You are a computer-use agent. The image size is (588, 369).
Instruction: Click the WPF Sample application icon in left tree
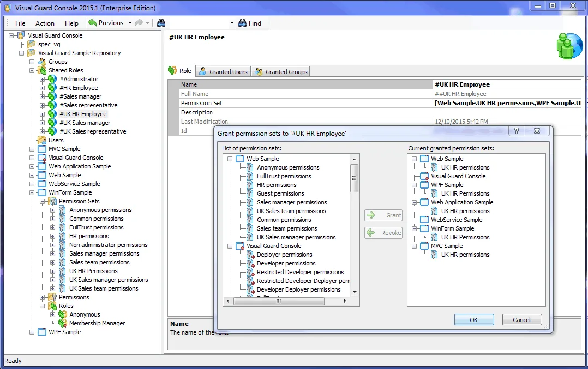[x=43, y=332]
